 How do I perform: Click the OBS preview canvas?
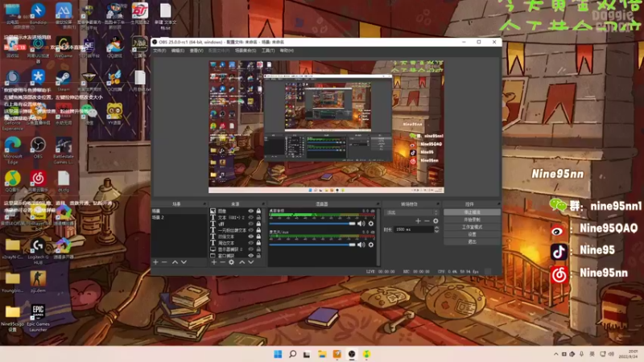(326, 127)
